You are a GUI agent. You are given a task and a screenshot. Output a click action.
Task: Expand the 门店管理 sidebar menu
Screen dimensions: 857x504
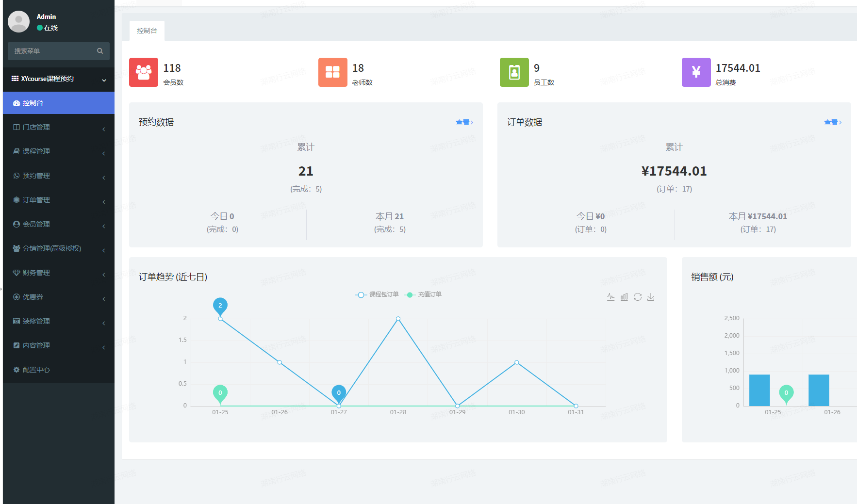click(x=58, y=127)
